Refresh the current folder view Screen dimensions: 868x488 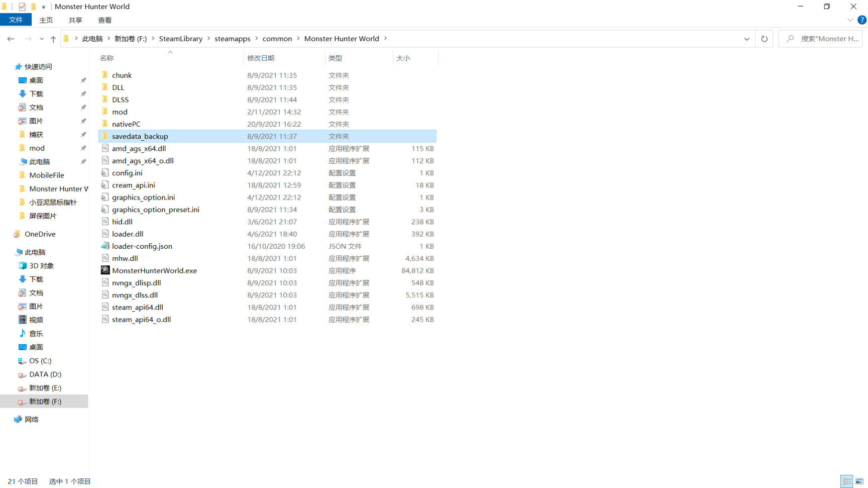(764, 39)
